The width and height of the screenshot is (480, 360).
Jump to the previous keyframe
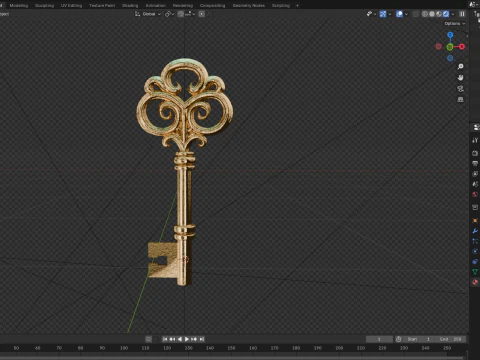[x=172, y=339]
